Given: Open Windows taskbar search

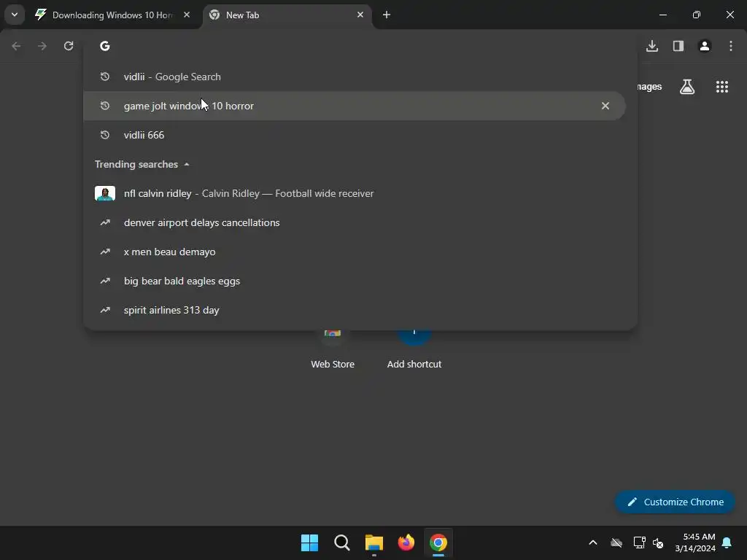Looking at the screenshot, I should coord(341,542).
